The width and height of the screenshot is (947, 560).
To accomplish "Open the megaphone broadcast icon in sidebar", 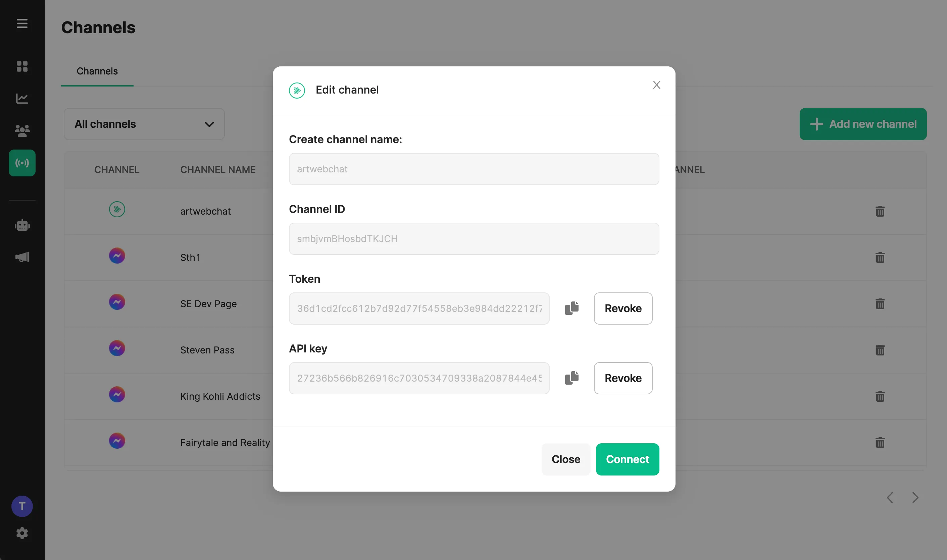I will (22, 257).
